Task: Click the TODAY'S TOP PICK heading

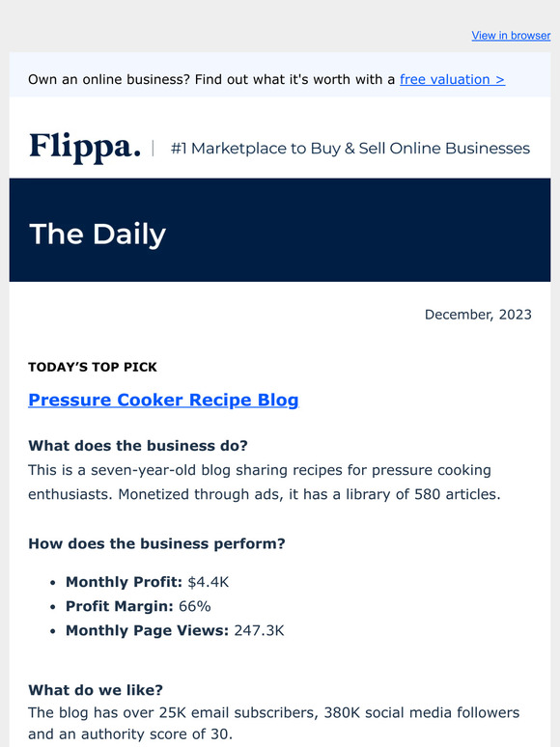Action: pyautogui.click(x=93, y=367)
